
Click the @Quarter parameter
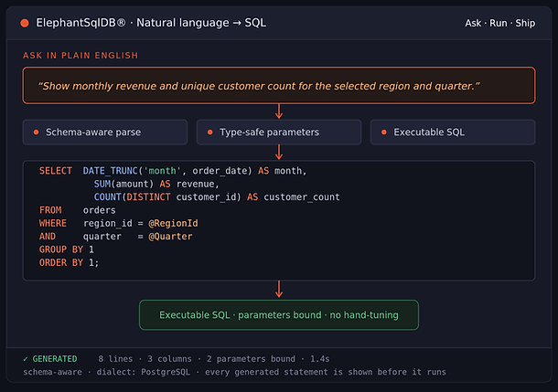(x=170, y=237)
